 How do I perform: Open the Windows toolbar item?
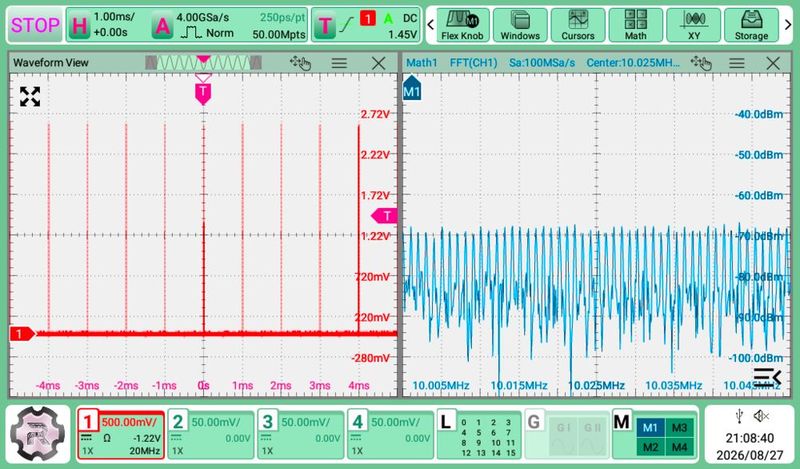(520, 25)
